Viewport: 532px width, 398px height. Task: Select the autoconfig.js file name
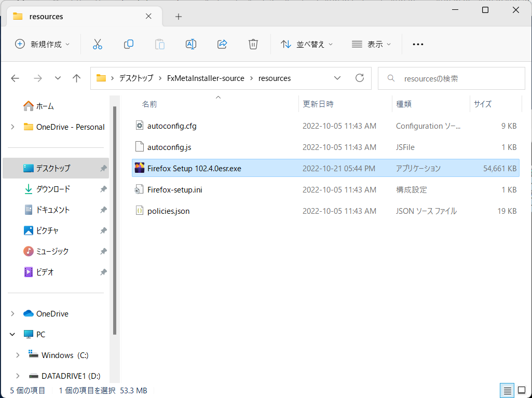click(169, 147)
